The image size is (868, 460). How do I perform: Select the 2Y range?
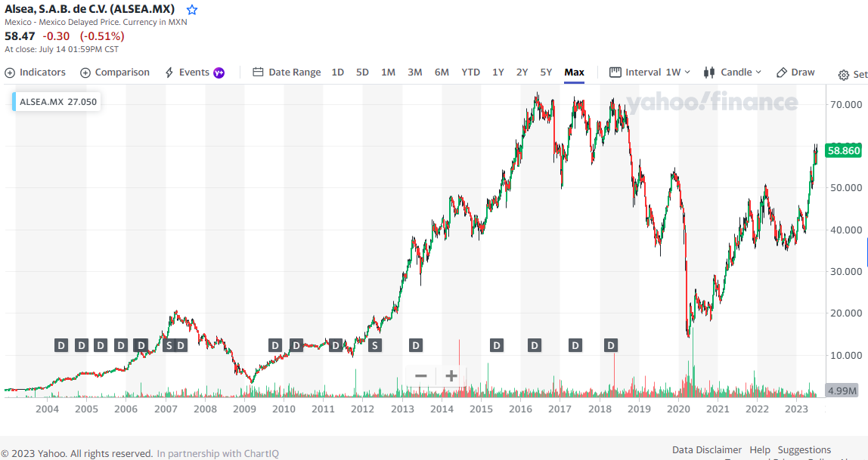tap(522, 73)
